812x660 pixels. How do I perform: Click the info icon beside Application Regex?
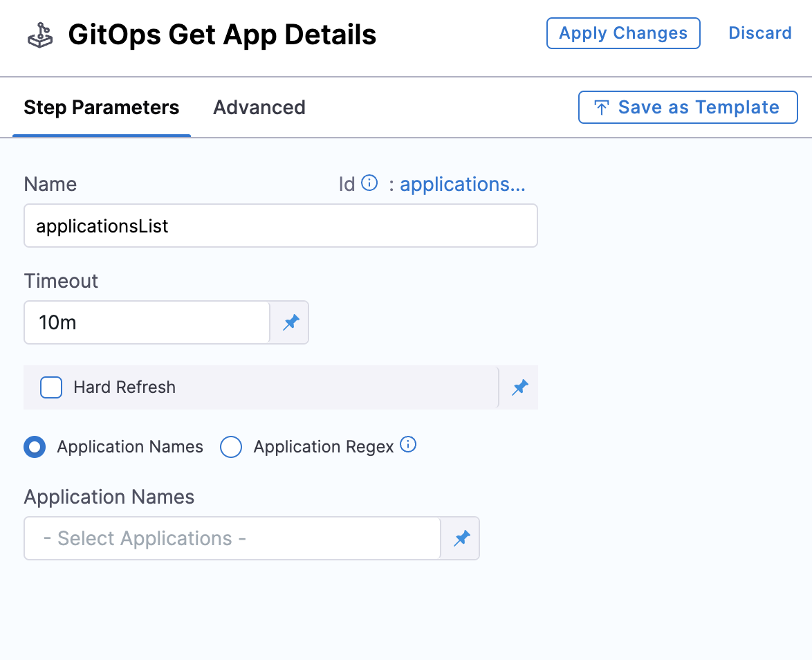[408, 446]
